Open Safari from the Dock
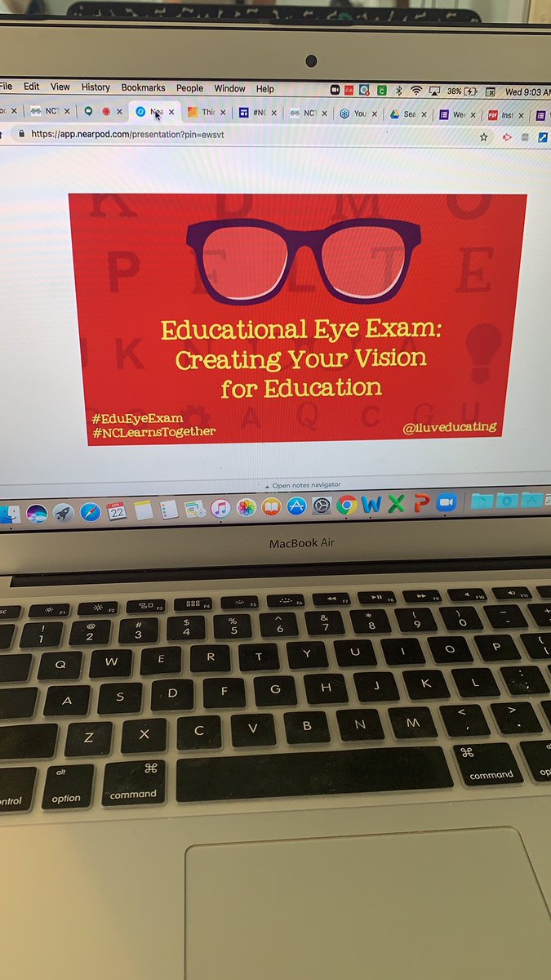Screen dimensions: 551x980 click(90, 512)
